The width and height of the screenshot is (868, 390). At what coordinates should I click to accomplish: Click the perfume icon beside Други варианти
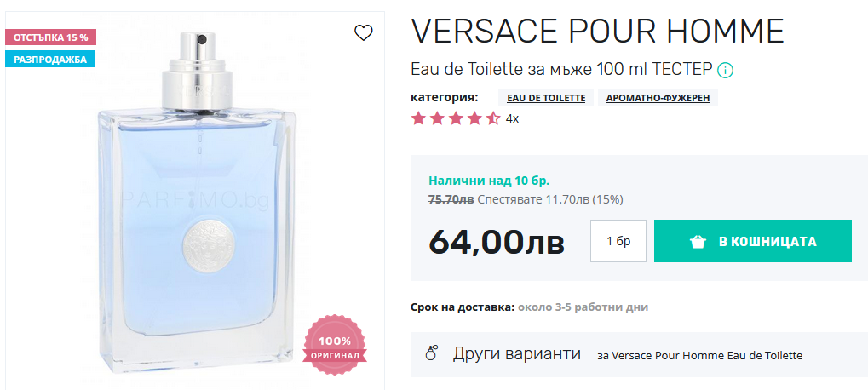[x=432, y=353]
